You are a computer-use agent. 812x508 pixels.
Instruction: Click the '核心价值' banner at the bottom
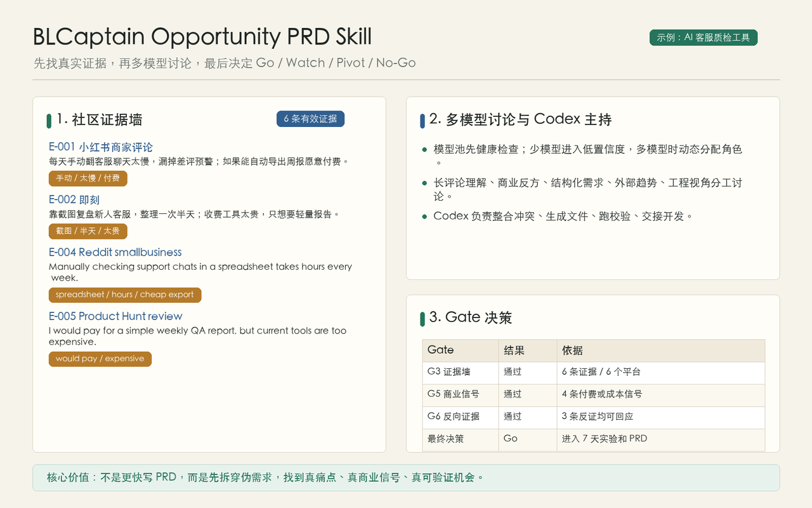click(x=406, y=478)
